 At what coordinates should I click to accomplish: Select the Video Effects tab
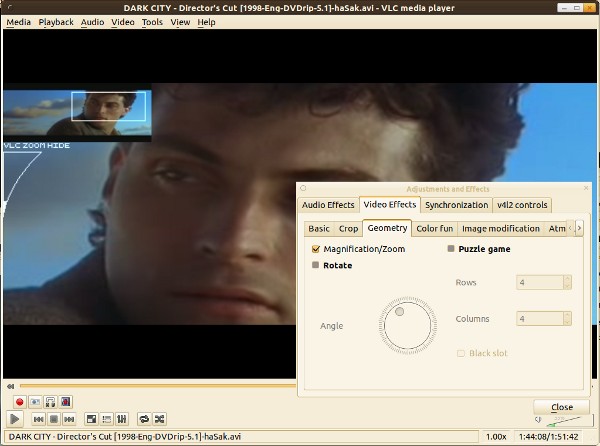click(390, 205)
